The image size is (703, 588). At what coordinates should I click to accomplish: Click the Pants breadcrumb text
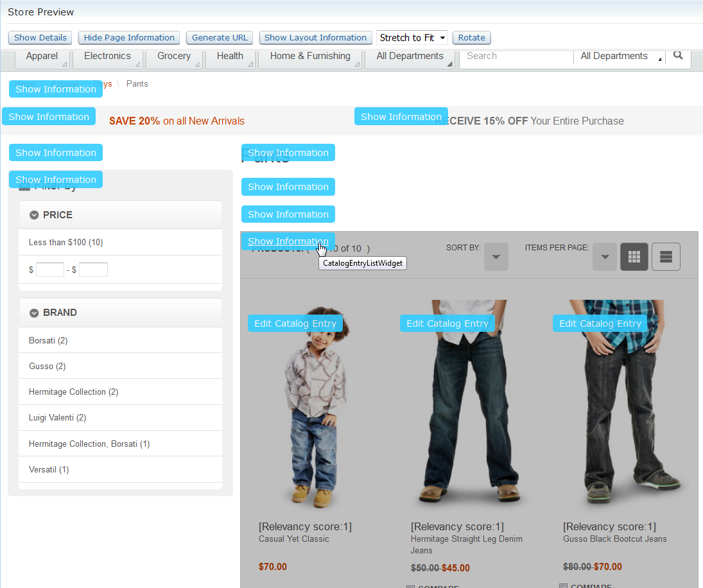coord(137,84)
